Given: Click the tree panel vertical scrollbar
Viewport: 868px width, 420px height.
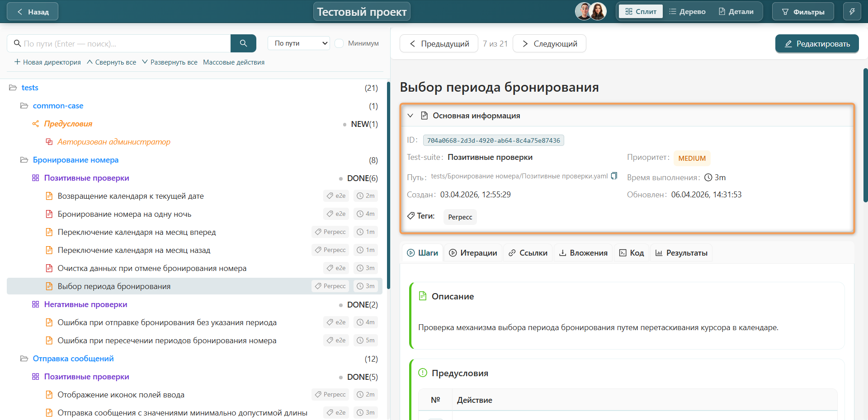Looking at the screenshot, I should pos(388,185).
